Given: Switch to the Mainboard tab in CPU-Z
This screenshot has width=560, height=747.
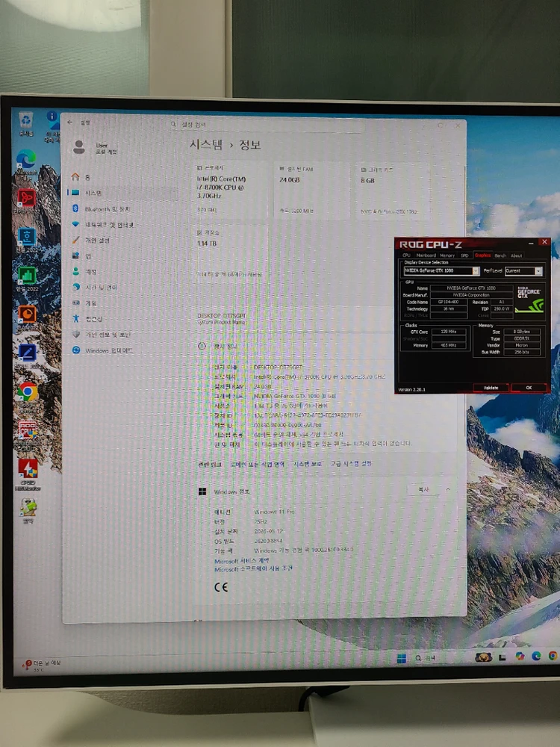Looking at the screenshot, I should (426, 255).
